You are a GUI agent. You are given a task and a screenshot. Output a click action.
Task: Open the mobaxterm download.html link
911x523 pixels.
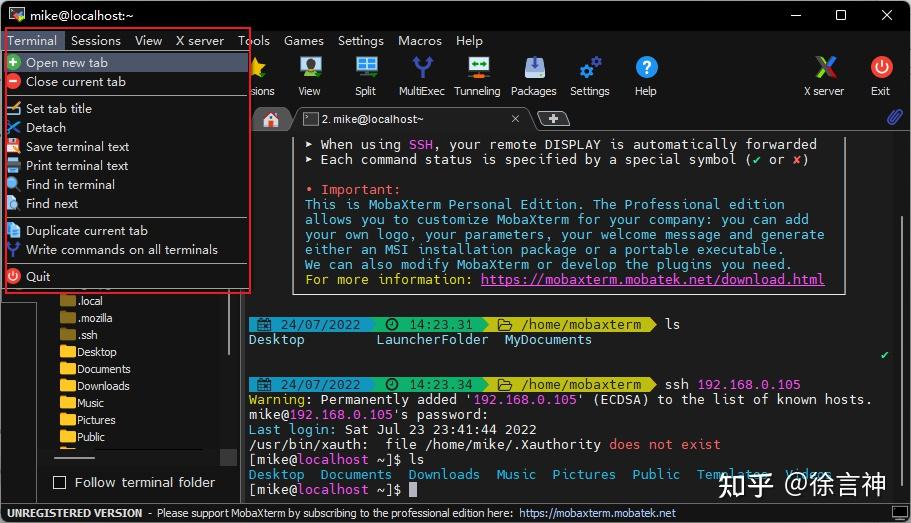652,279
